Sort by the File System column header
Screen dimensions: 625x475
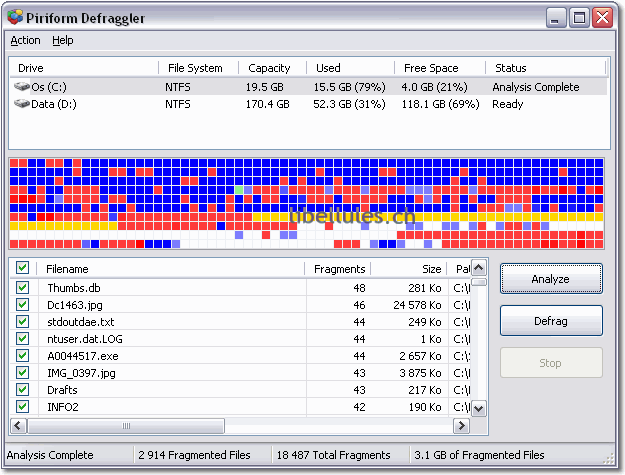pos(199,68)
